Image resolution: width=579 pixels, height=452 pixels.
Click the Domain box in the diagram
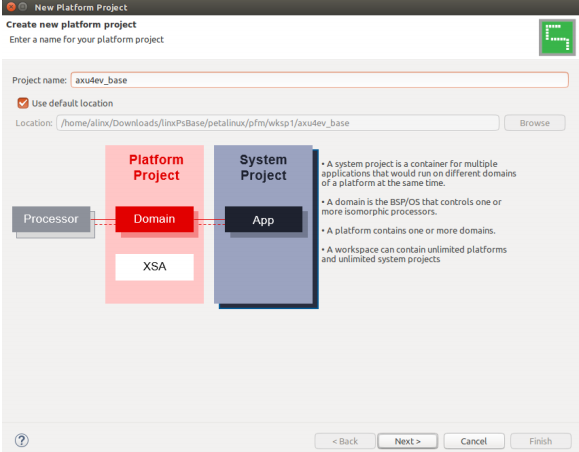pos(154,219)
